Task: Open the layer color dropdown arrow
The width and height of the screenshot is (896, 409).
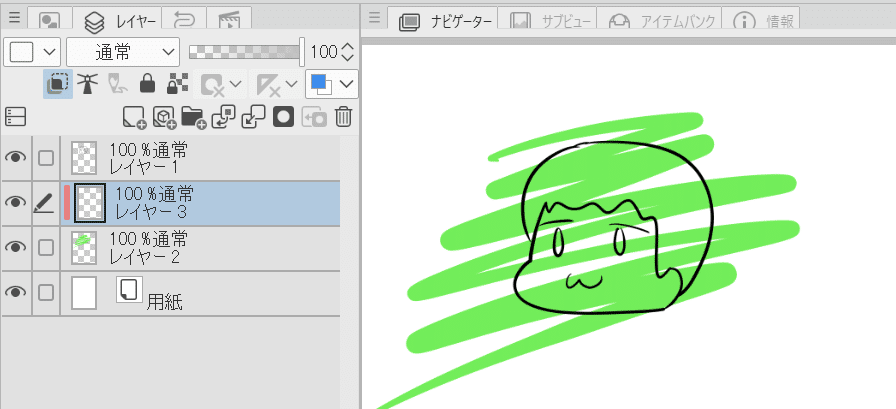Action: click(346, 85)
